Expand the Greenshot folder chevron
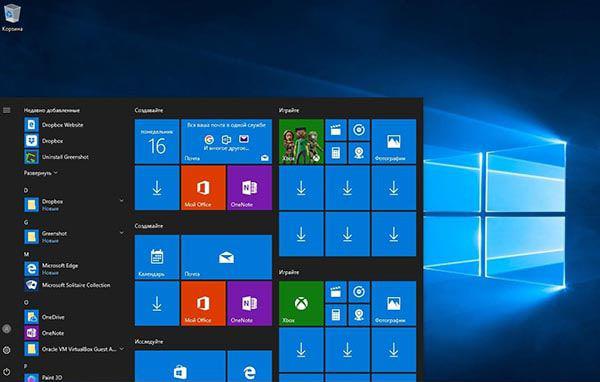 pyautogui.click(x=121, y=232)
